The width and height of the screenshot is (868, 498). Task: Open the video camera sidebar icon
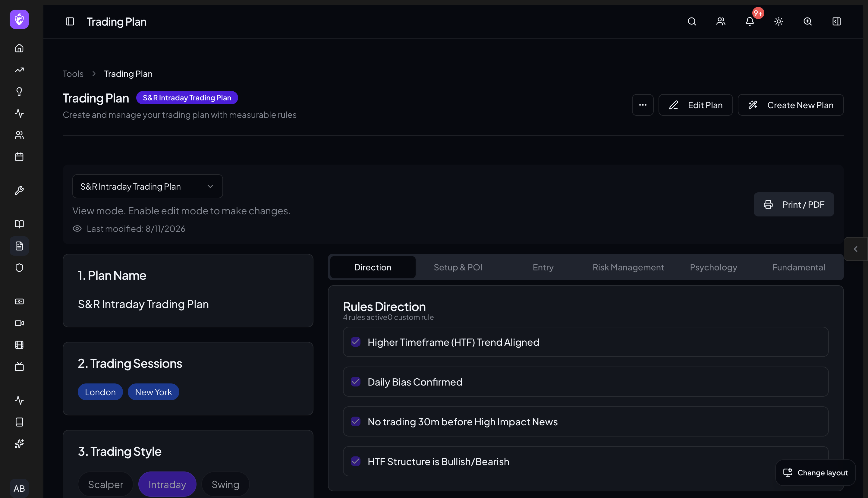pyautogui.click(x=19, y=323)
